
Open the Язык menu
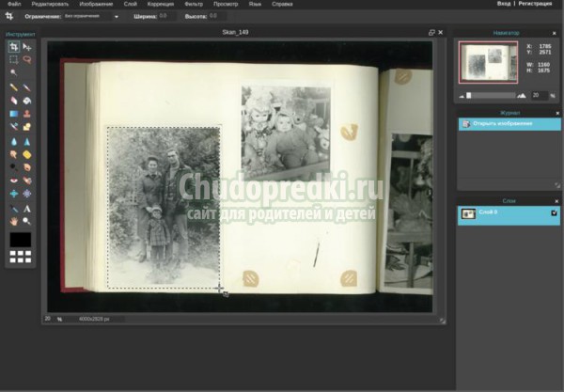click(x=255, y=4)
